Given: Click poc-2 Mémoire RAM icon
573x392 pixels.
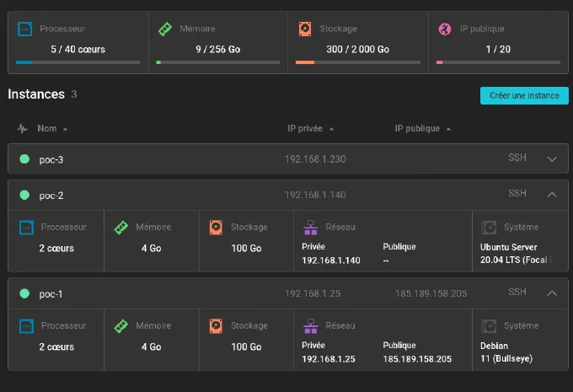Looking at the screenshot, I should [121, 228].
